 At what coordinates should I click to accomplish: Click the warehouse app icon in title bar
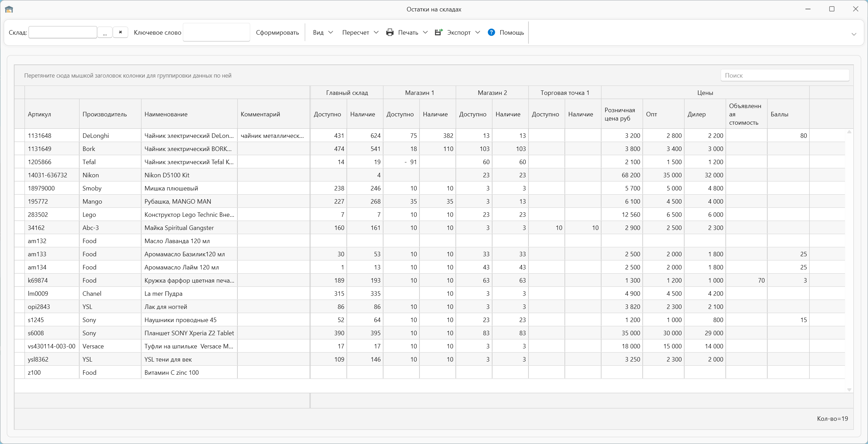pyautogui.click(x=9, y=9)
